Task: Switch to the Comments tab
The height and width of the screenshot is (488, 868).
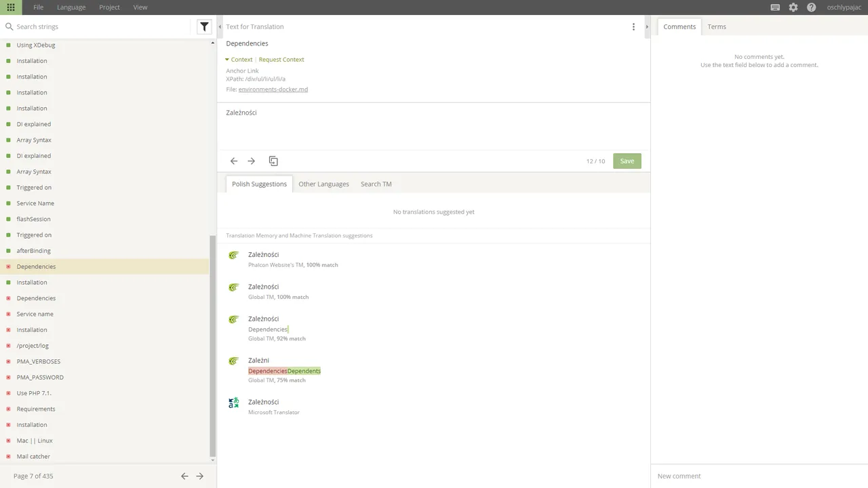Action: pyautogui.click(x=679, y=26)
